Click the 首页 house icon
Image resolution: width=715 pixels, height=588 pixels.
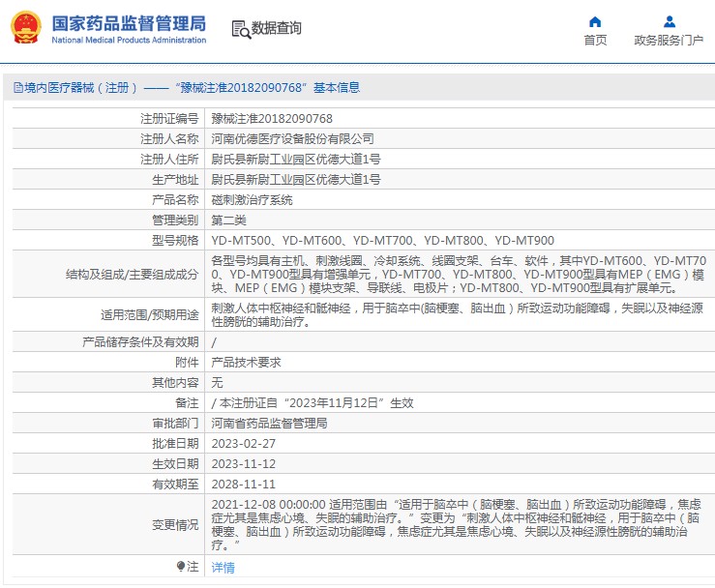[x=595, y=21]
